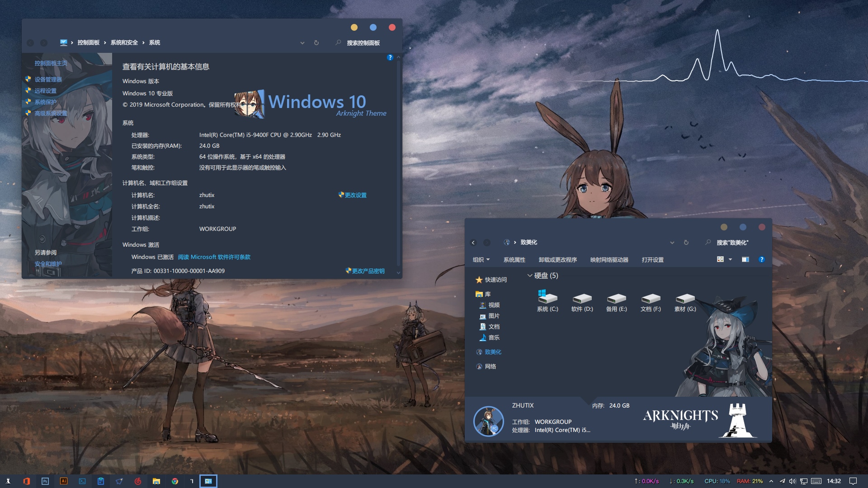This screenshot has width=868, height=488.
Task: Open File Explorer from the taskbar
Action: tap(156, 481)
